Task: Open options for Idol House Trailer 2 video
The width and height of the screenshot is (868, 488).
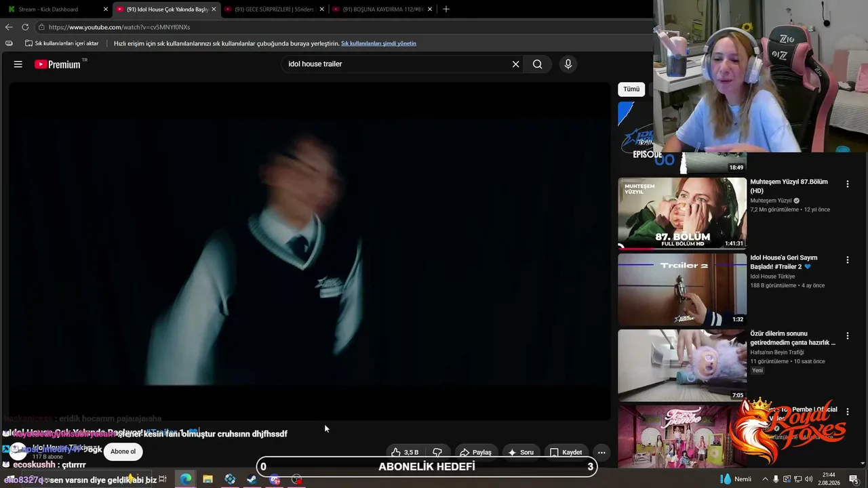Action: [847, 260]
